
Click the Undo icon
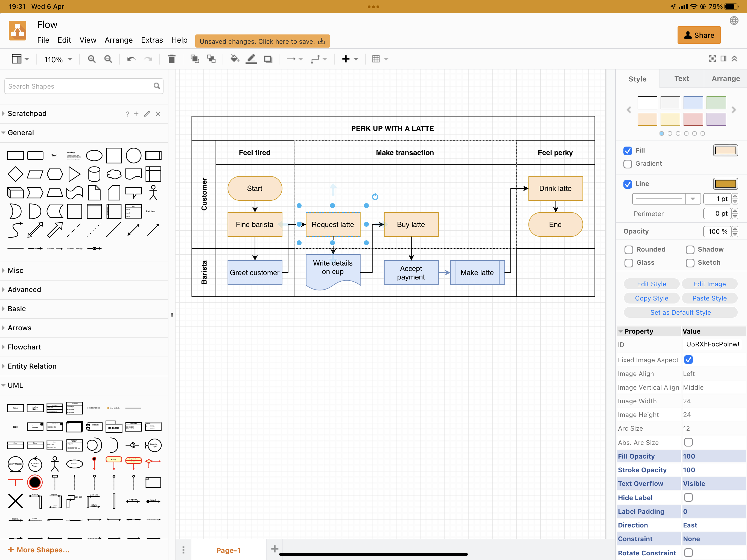coord(131,59)
